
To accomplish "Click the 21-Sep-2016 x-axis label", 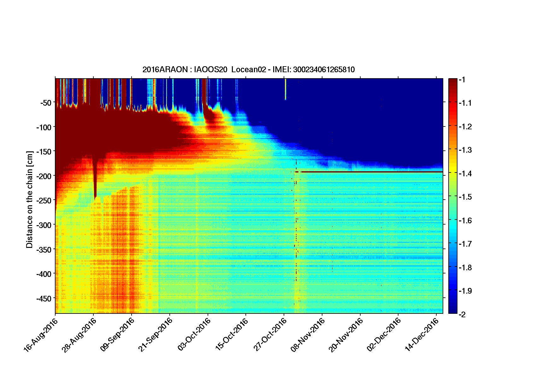I will pyautogui.click(x=155, y=335).
